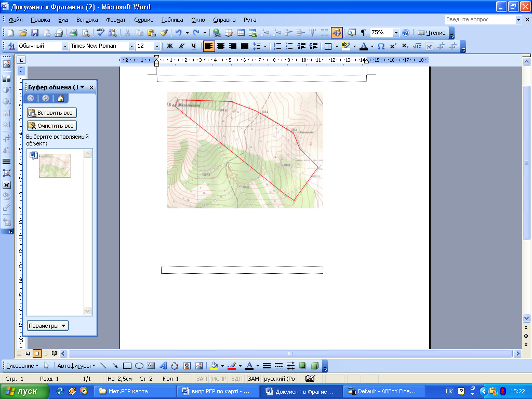Insert a symbol with the Omega icon
The width and height of the screenshot is (532, 399).
pyautogui.click(x=381, y=46)
